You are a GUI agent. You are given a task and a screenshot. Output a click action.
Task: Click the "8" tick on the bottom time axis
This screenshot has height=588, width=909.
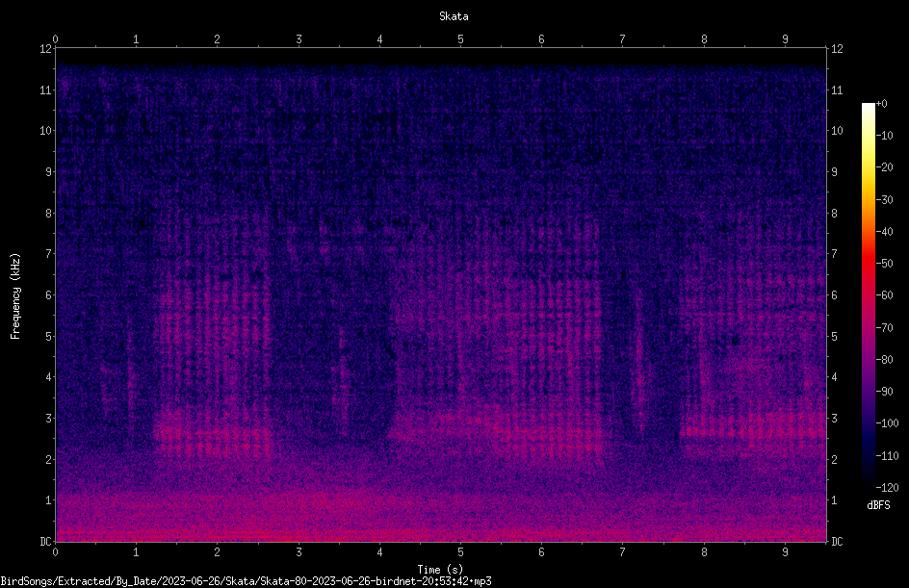click(x=704, y=552)
